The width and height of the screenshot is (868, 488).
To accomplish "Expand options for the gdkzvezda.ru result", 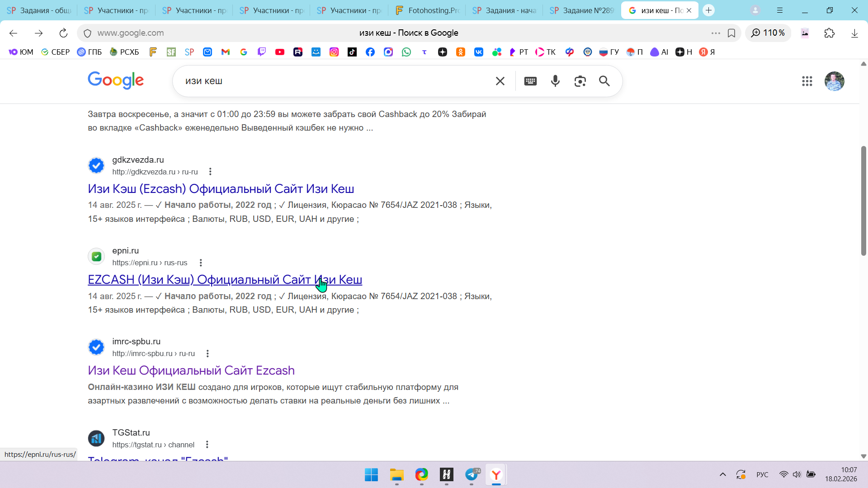I will tap(210, 172).
